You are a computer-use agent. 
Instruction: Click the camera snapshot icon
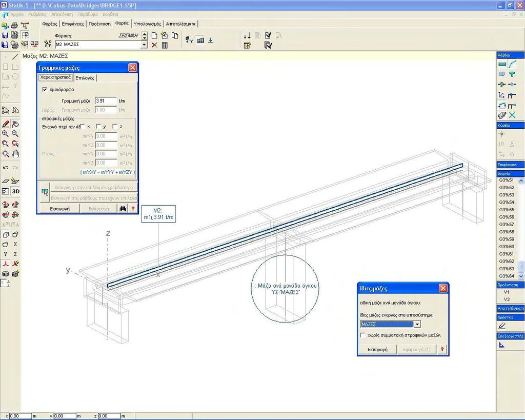5,274
